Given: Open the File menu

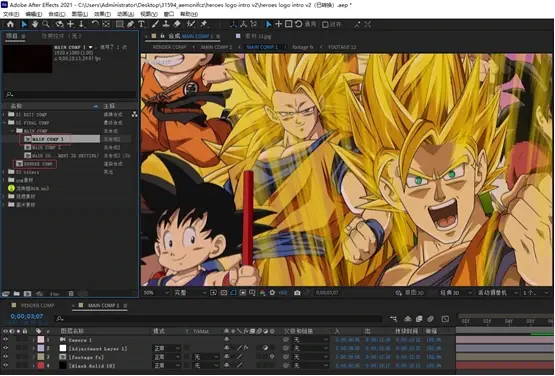Looking at the screenshot, I should coord(11,14).
